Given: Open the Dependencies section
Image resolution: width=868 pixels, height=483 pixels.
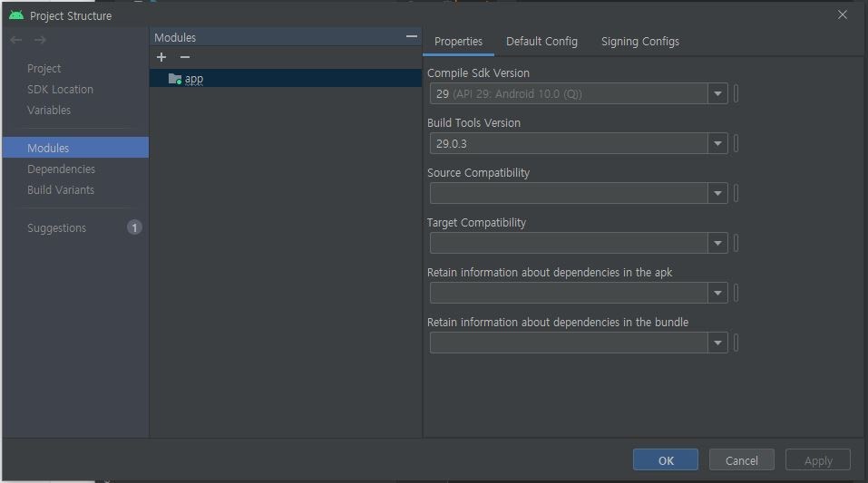Looking at the screenshot, I should click(62, 169).
